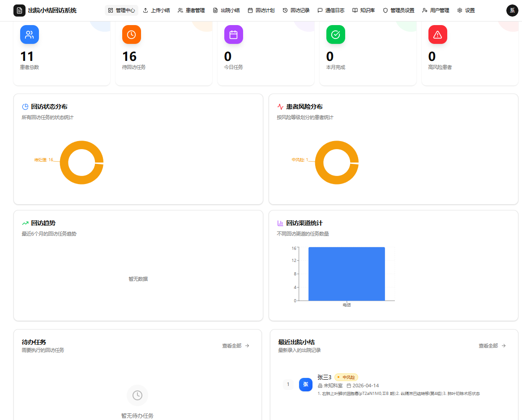Click the 待处理: 16 chart label

(x=43, y=160)
